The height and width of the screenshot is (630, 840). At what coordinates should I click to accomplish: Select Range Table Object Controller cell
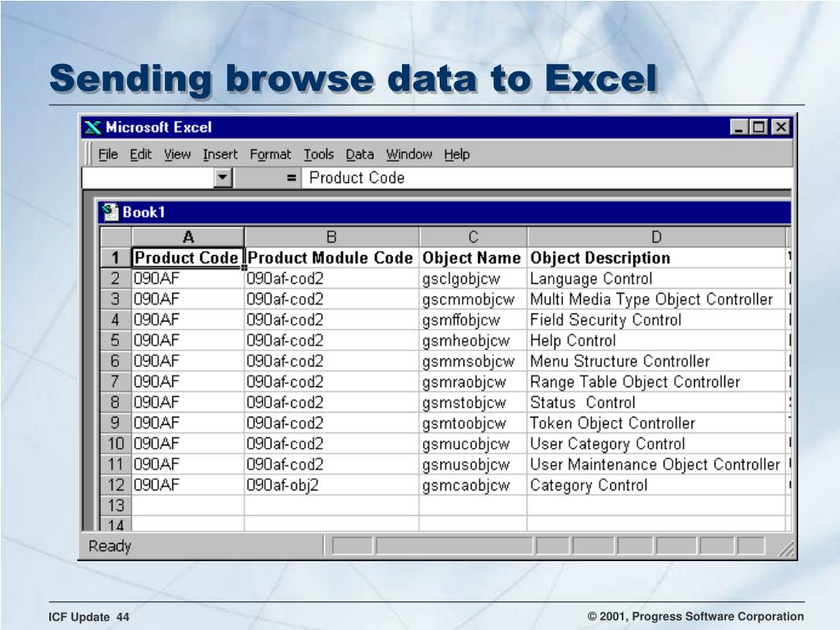656,381
